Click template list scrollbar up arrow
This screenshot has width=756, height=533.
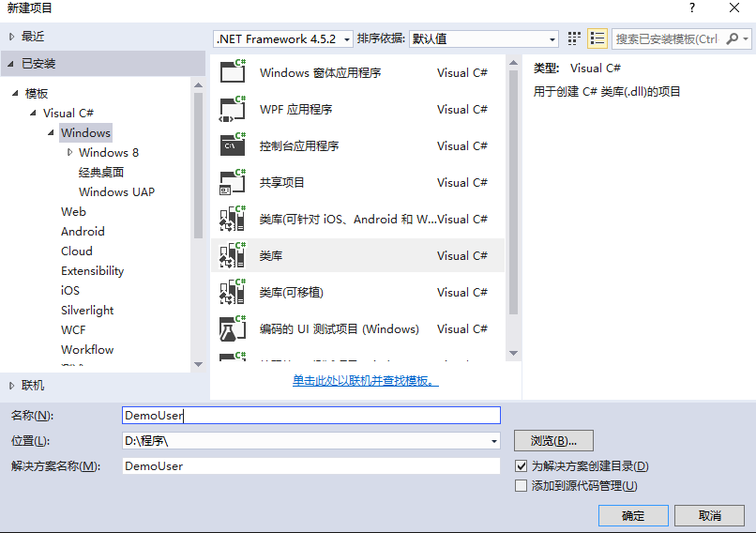click(513, 63)
